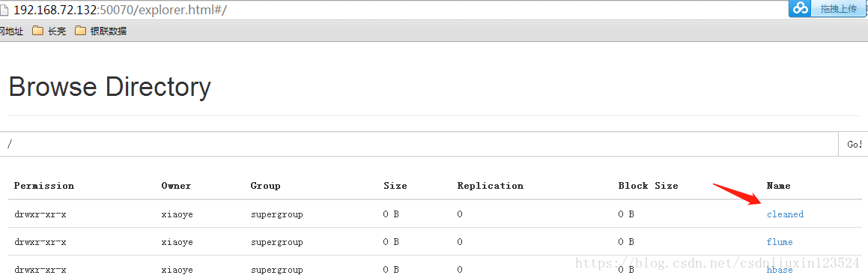The height and width of the screenshot is (278, 868).
Task: Select the 长亮 bookmark label
Action: coord(57,31)
